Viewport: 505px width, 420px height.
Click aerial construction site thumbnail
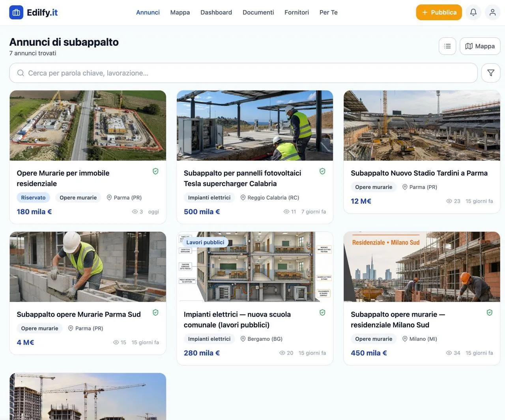pos(88,126)
